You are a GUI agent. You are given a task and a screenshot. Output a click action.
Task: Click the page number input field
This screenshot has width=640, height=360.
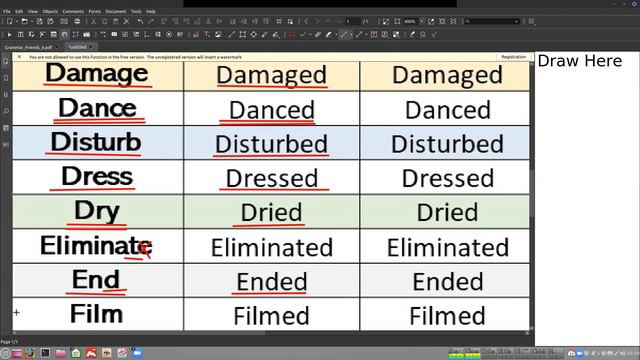353,21
